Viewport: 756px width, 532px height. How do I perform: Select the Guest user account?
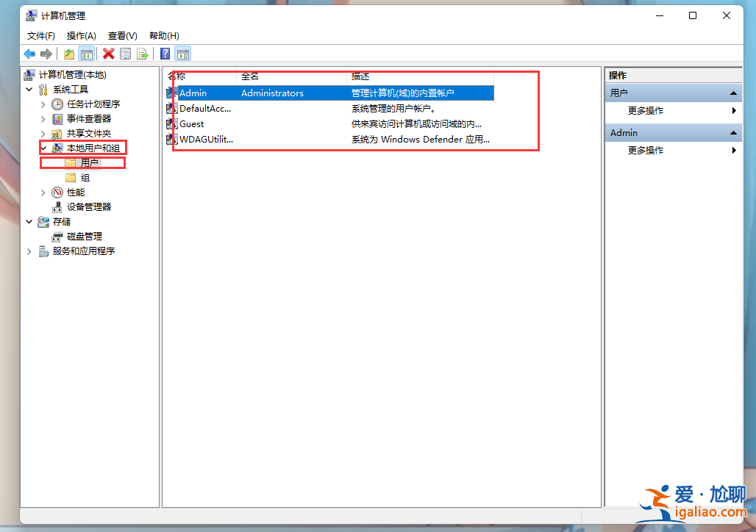(191, 123)
